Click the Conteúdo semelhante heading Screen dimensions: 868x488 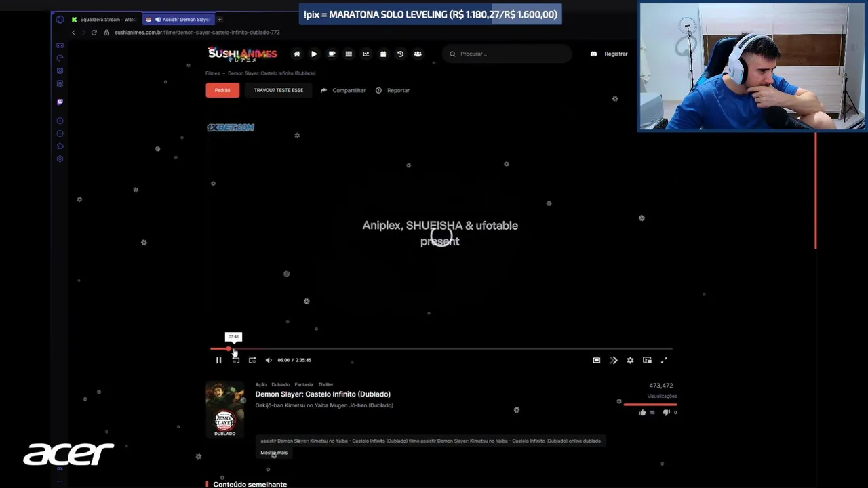[x=250, y=484]
